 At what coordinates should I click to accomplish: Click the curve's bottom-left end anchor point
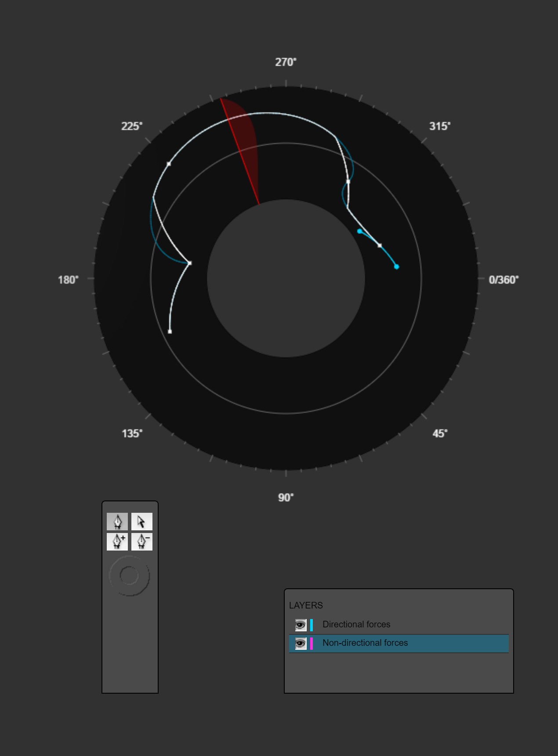(170, 331)
